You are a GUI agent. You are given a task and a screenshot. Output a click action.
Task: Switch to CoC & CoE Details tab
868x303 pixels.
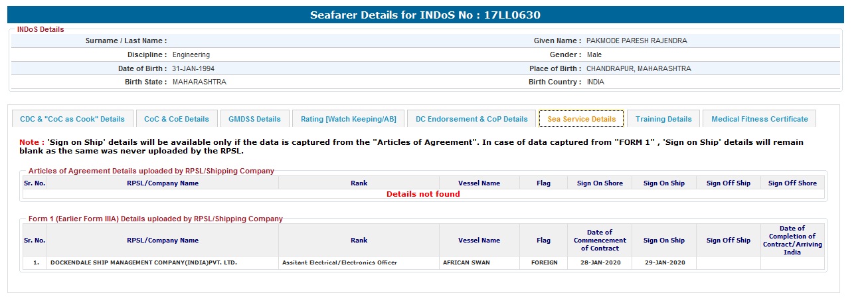click(x=176, y=119)
